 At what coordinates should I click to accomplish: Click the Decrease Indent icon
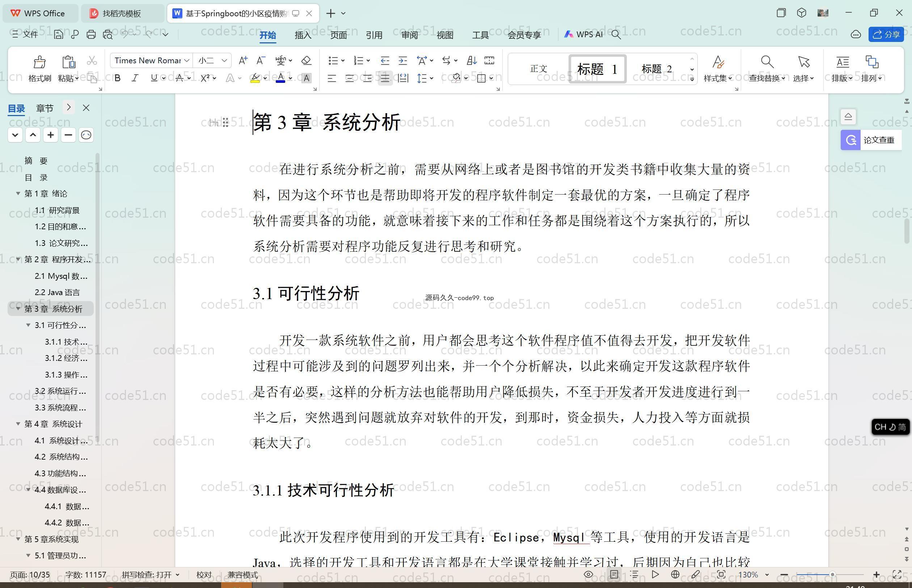click(x=385, y=60)
